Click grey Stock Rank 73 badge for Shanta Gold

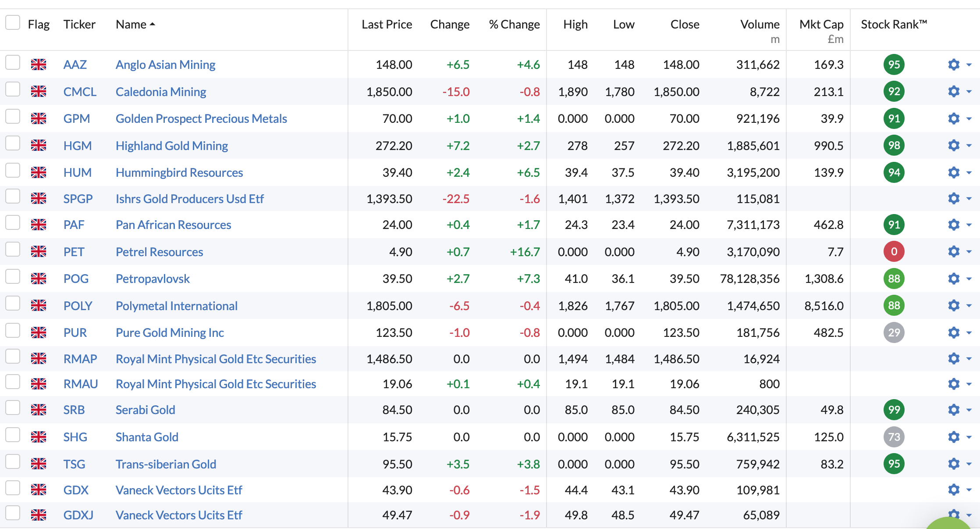(894, 437)
